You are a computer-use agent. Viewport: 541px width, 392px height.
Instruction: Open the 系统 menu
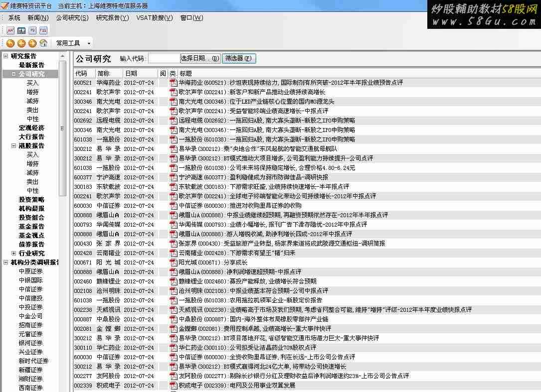click(x=14, y=18)
